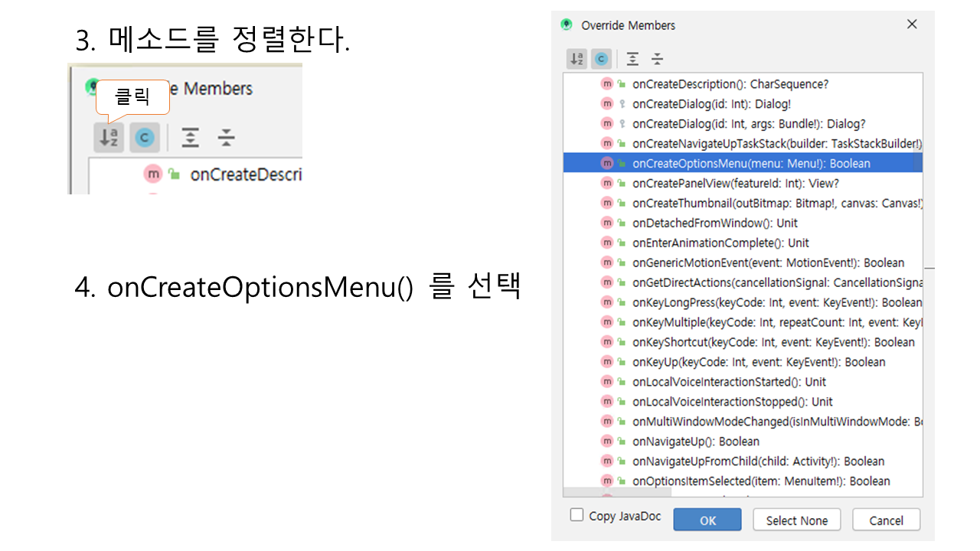Click Expand All icon in dialog toolbar
980x551 pixels.
(x=632, y=59)
